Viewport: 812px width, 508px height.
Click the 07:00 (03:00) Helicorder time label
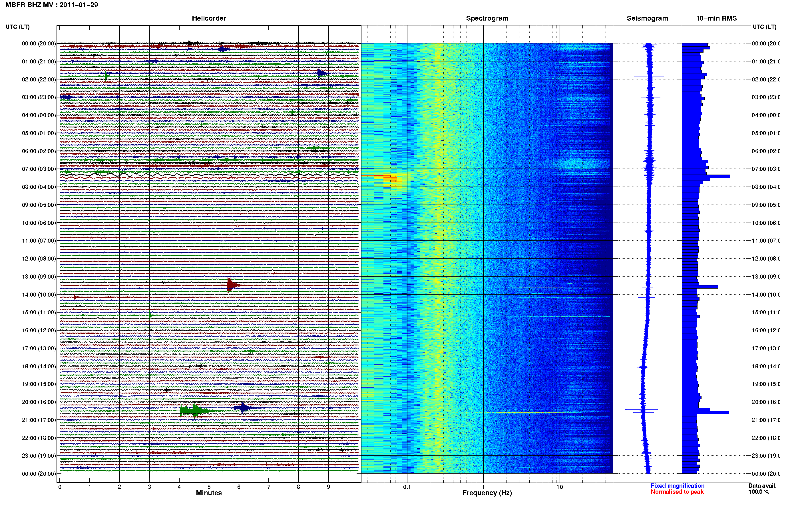(39, 169)
